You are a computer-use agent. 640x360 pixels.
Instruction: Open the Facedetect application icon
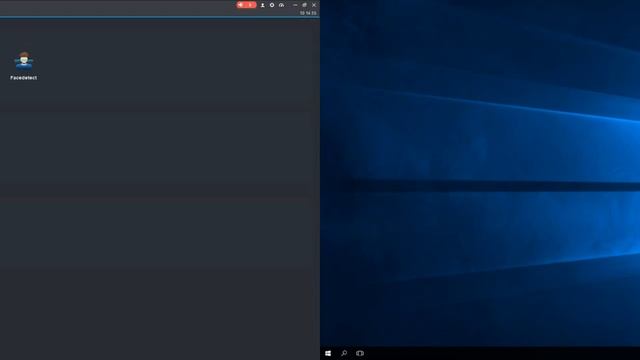pyautogui.click(x=24, y=61)
